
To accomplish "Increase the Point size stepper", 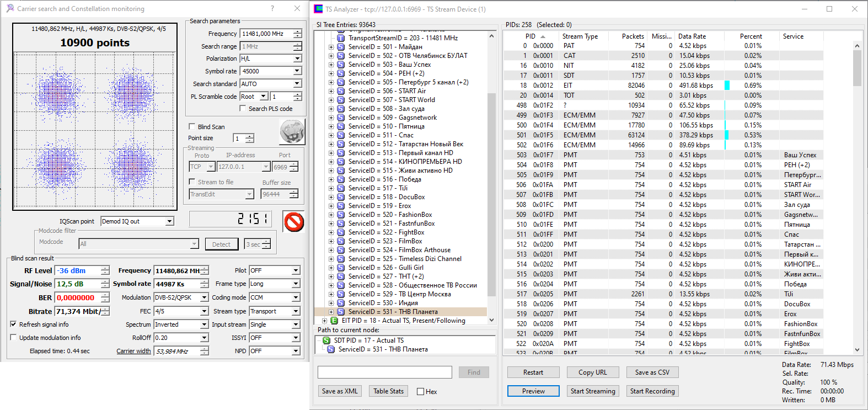I will pos(250,136).
